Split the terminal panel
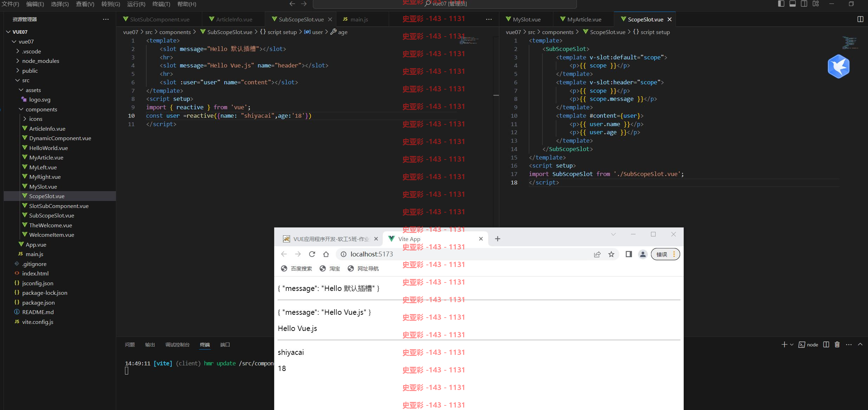868x410 pixels. coord(826,345)
